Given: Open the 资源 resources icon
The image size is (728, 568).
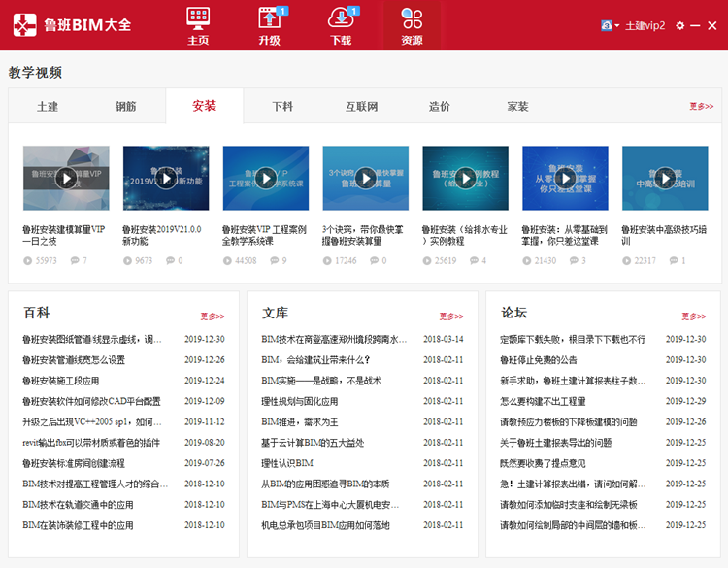Looking at the screenshot, I should tap(412, 25).
